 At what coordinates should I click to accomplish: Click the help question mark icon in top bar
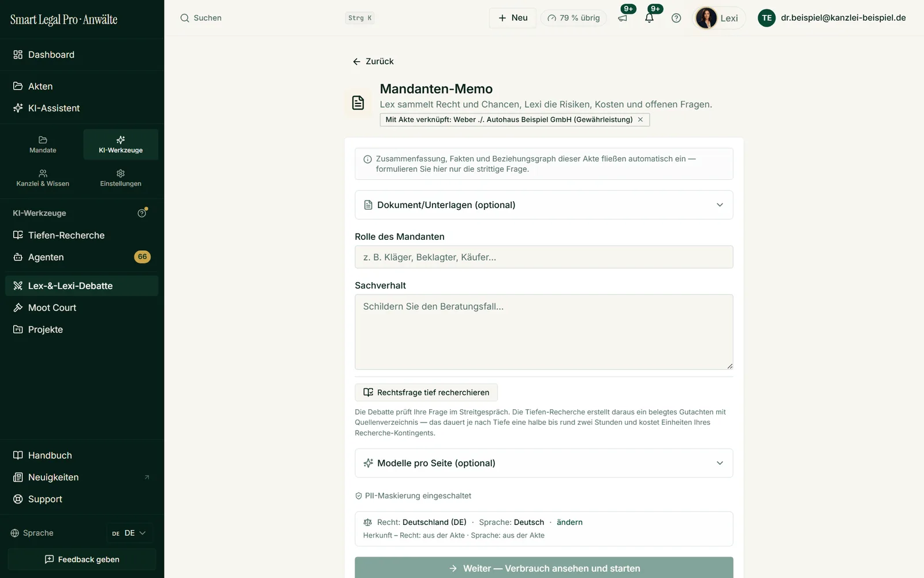[676, 18]
